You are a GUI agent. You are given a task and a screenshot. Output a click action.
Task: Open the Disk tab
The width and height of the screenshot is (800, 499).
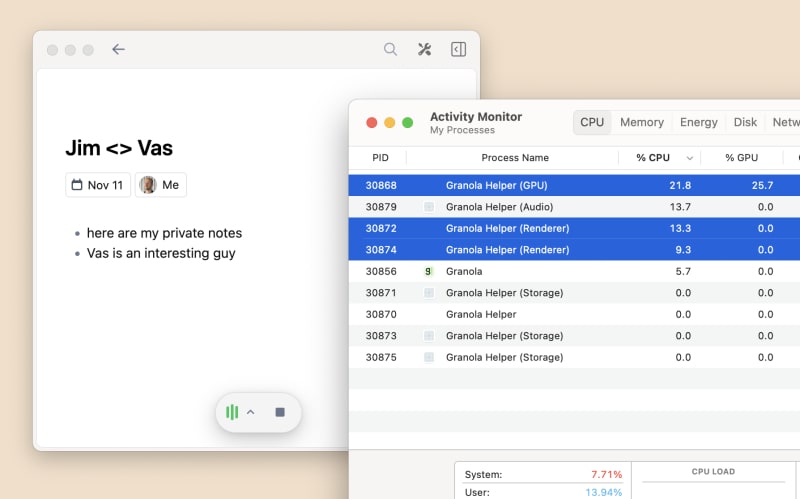coord(745,122)
